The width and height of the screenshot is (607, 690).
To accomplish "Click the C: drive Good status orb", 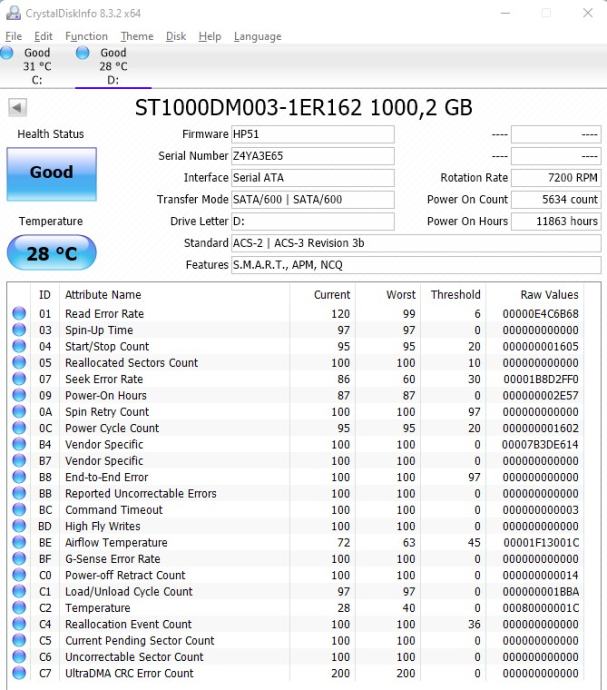I will tap(7, 53).
